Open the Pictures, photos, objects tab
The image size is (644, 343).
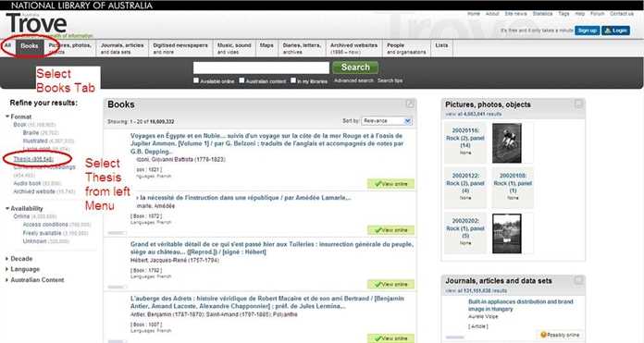pyautogui.click(x=69, y=48)
